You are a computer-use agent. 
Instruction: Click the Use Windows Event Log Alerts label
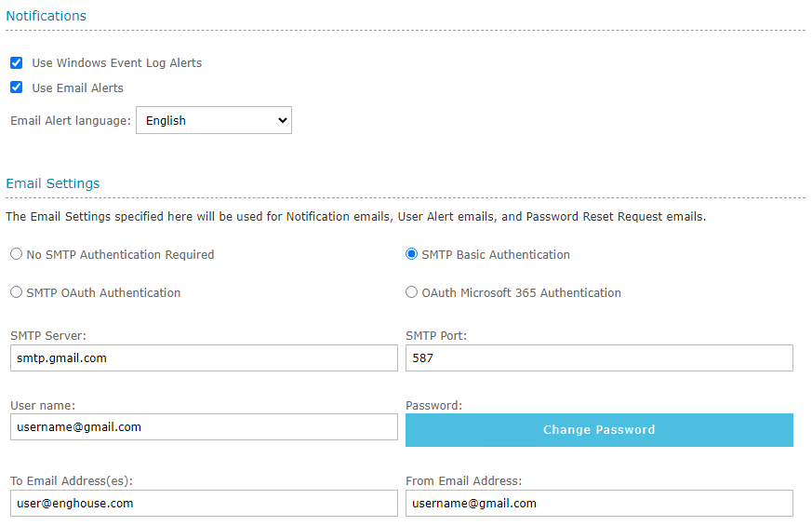pos(117,63)
